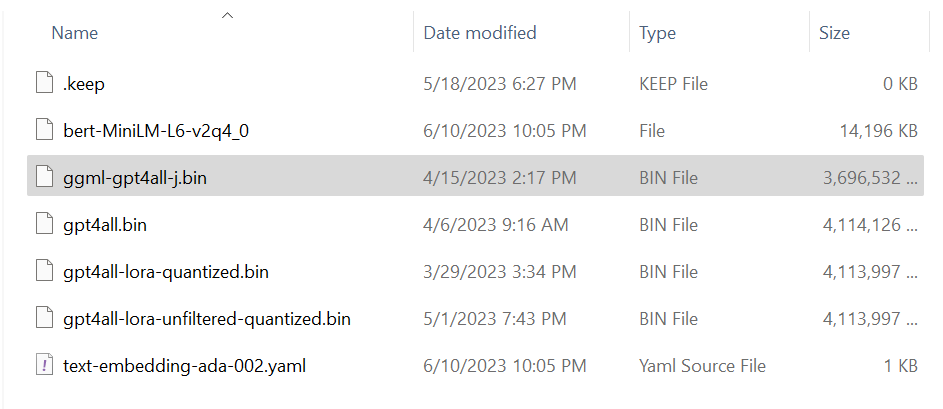Image resolution: width=943 pixels, height=409 pixels.
Task: Select the .keep file name
Action: (x=84, y=84)
